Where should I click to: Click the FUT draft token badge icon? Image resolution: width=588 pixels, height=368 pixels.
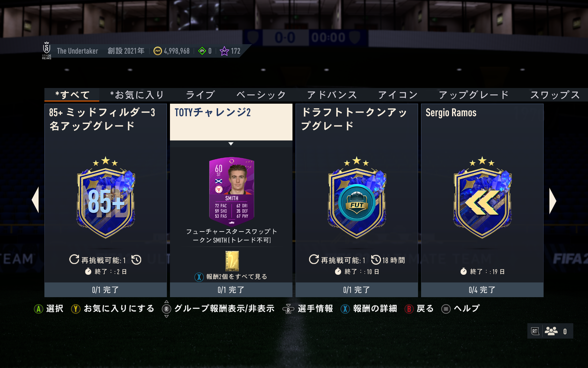click(x=357, y=198)
